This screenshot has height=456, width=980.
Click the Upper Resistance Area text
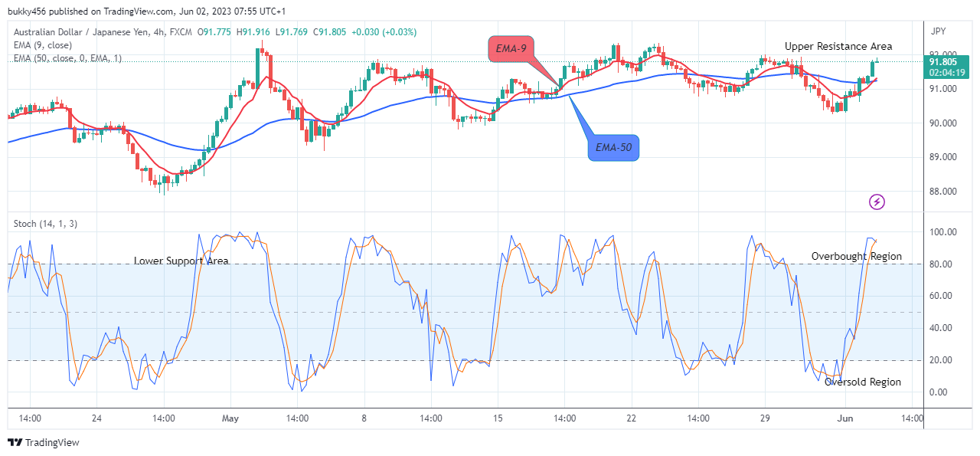[838, 47]
